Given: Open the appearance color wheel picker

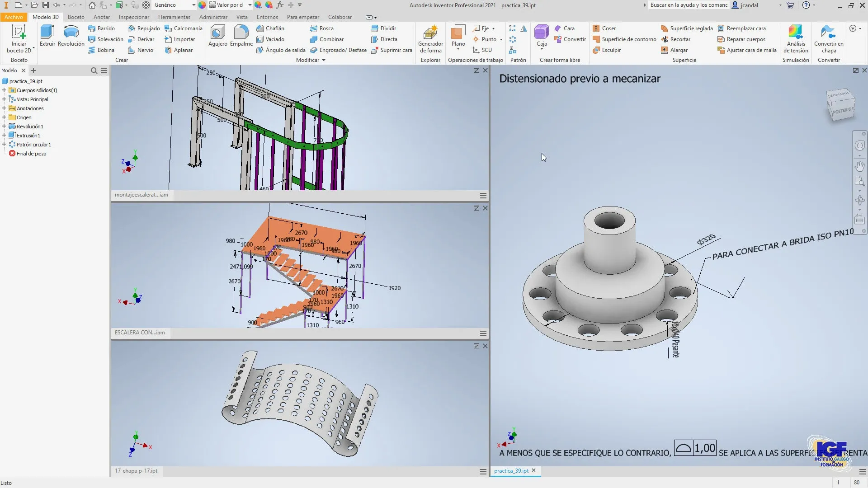Looking at the screenshot, I should pyautogui.click(x=202, y=5).
